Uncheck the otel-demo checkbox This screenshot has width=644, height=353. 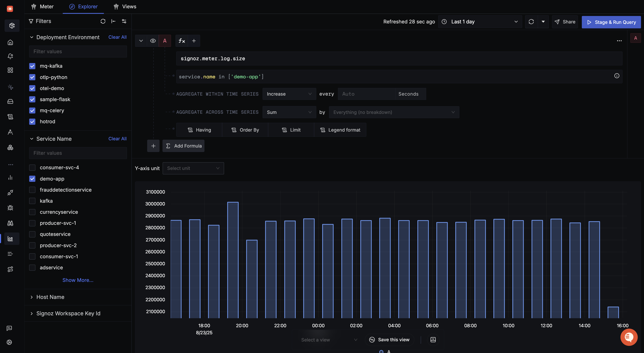(32, 88)
